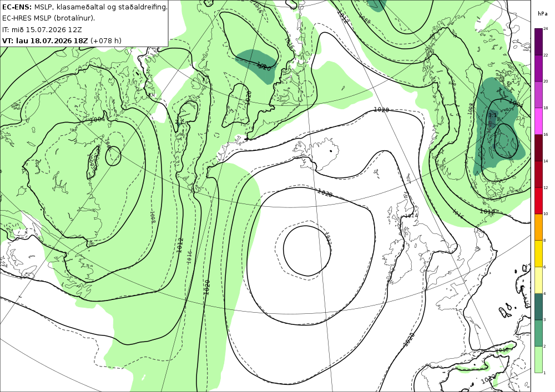555x392 pixels.
Task: Choose the bright red 10–12 hPa legend swatch
Action: (538, 200)
